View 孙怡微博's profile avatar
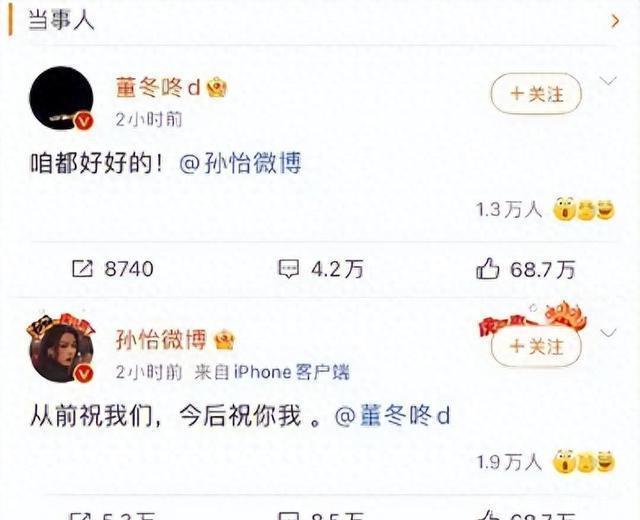Viewport: 640px width, 520px height. 61,349
